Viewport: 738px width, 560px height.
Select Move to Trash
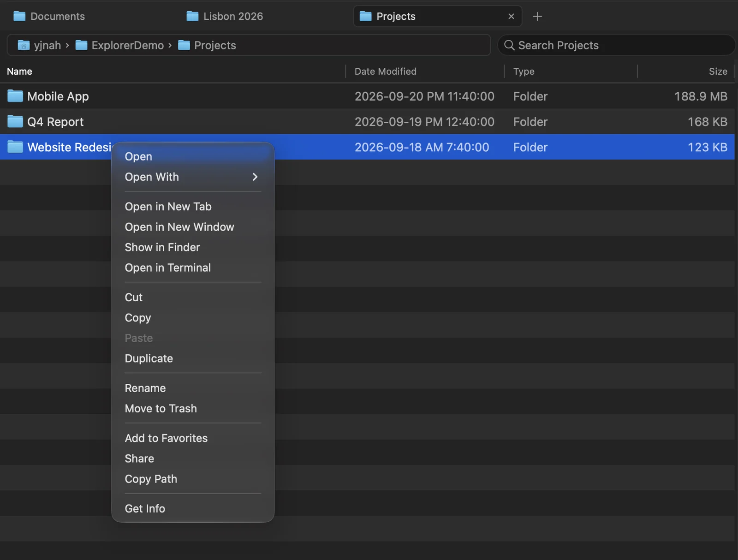[x=193, y=409]
